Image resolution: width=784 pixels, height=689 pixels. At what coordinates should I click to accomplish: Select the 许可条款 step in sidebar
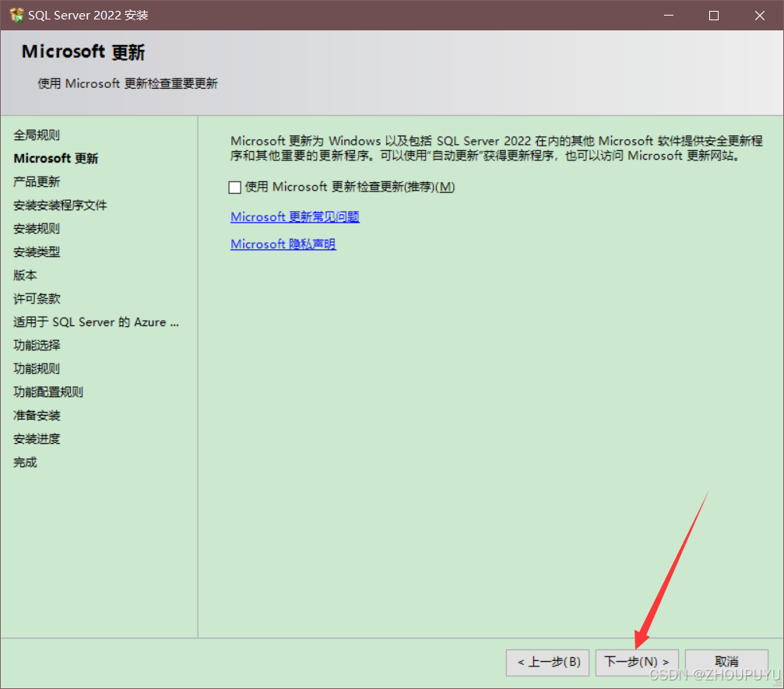(37, 299)
